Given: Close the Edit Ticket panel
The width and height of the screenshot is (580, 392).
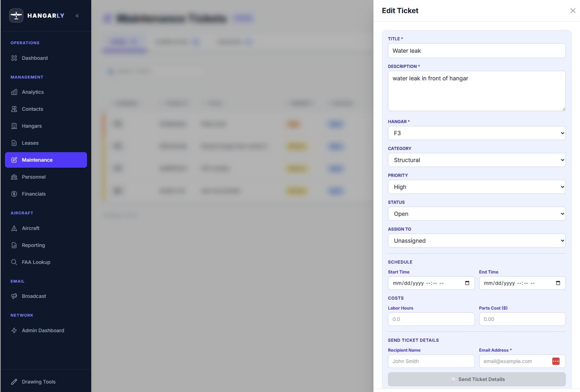Looking at the screenshot, I should tap(573, 11).
